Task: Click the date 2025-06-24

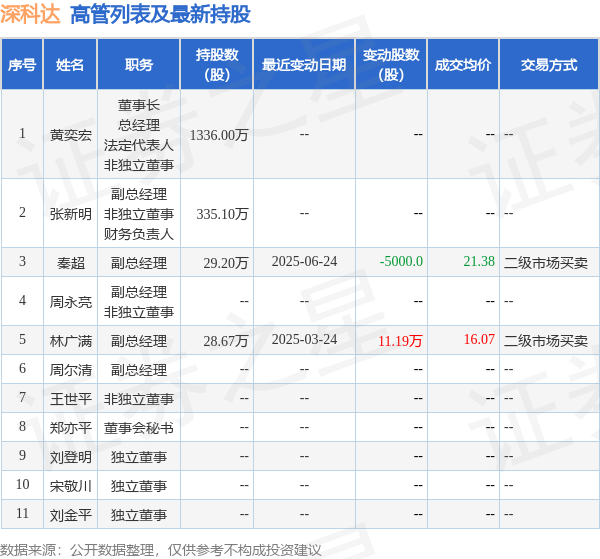Action: pyautogui.click(x=304, y=261)
